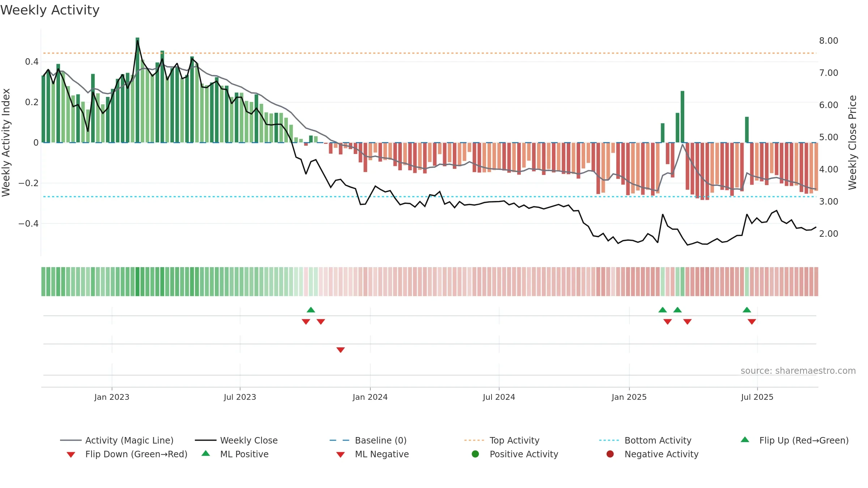Toggle ML Negative legend entry
Screen dimensions: 868x488
pos(373,454)
